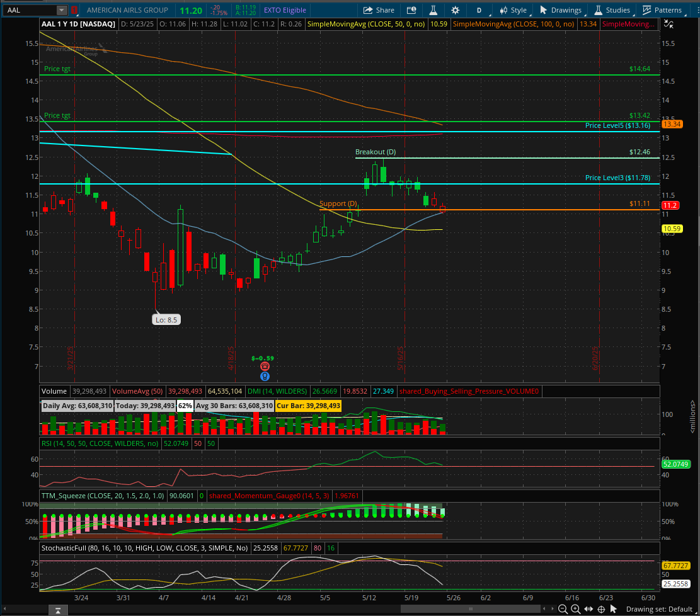
Task: Click VolumeAvg (50) study label
Action: click(x=137, y=391)
